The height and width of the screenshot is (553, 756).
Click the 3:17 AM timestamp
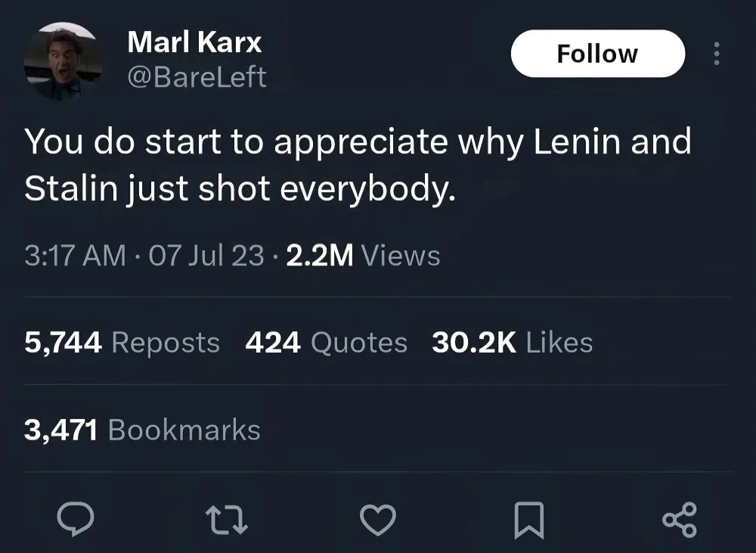click(74, 256)
